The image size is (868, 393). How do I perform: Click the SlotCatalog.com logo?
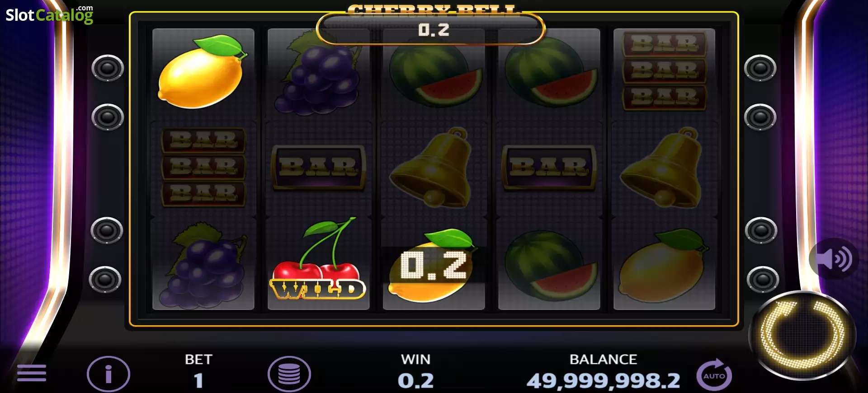coord(50,14)
